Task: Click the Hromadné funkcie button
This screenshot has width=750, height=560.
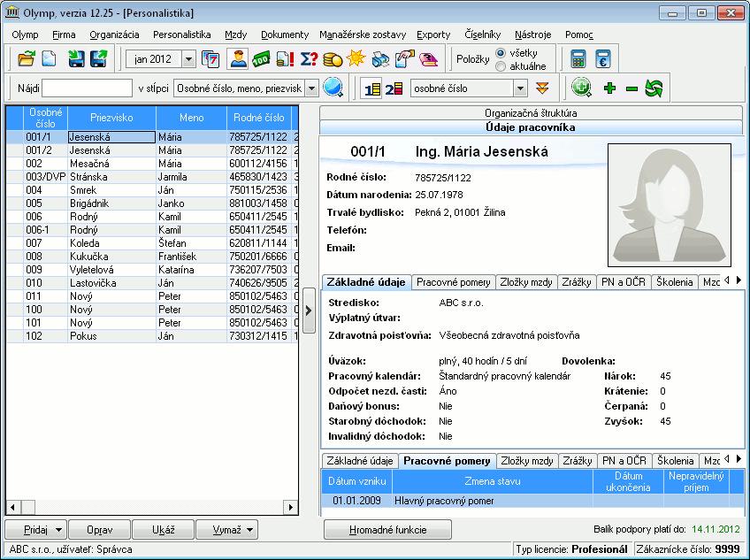Action: click(387, 530)
